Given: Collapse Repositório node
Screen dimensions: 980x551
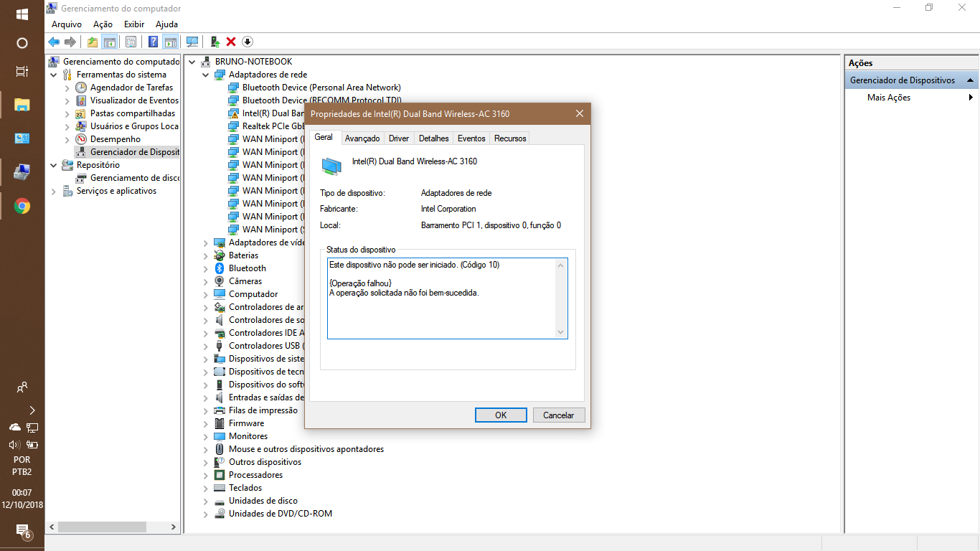Looking at the screenshot, I should [x=54, y=165].
